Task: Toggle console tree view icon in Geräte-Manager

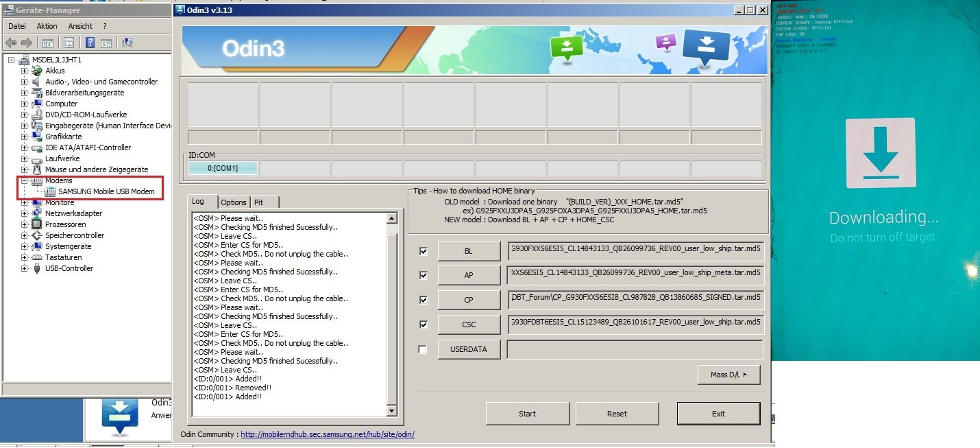Action: tap(49, 43)
